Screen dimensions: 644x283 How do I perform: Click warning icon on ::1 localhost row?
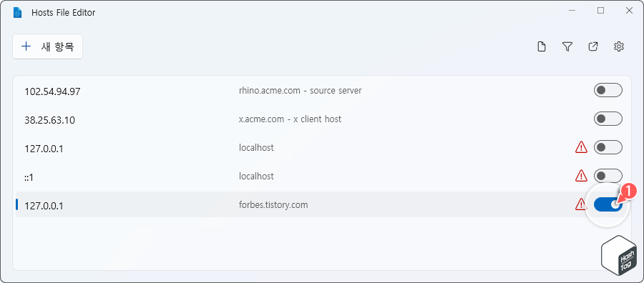click(x=581, y=176)
